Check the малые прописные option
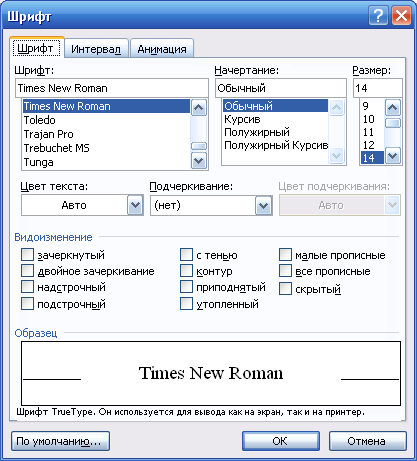417x461 pixels. (x=285, y=255)
